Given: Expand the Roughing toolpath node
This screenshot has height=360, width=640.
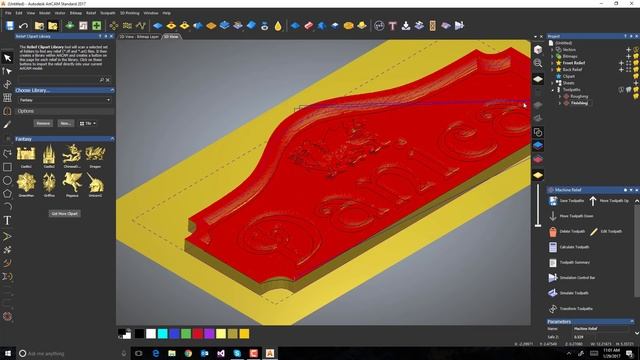Looking at the screenshot, I should pos(560,96).
